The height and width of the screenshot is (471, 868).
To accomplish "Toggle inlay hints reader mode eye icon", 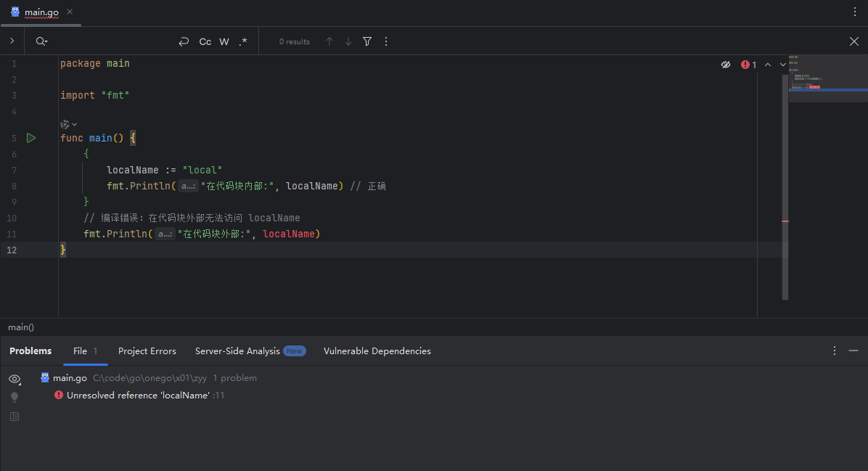I will pyautogui.click(x=726, y=65).
